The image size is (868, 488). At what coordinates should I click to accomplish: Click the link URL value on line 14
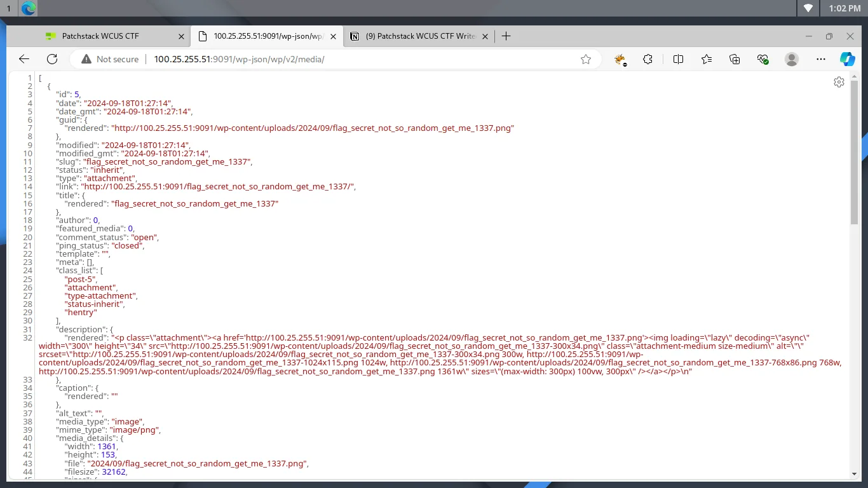(217, 187)
